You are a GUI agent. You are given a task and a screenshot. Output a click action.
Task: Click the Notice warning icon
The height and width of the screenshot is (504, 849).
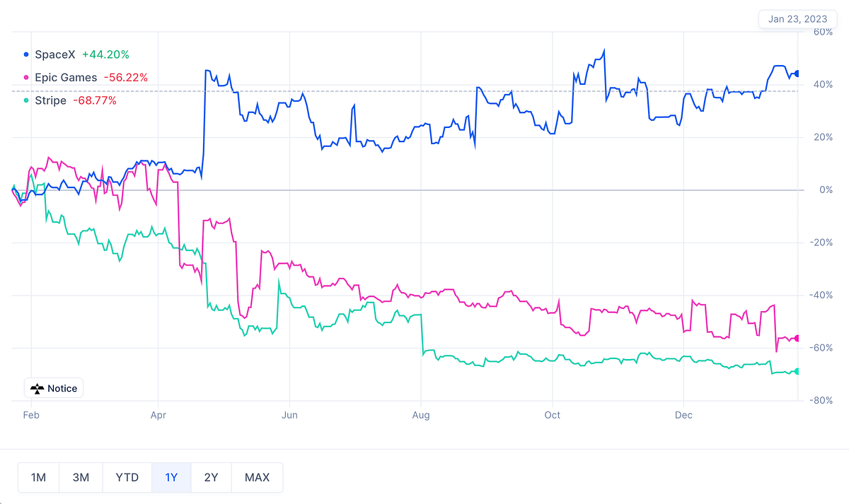coord(37,389)
